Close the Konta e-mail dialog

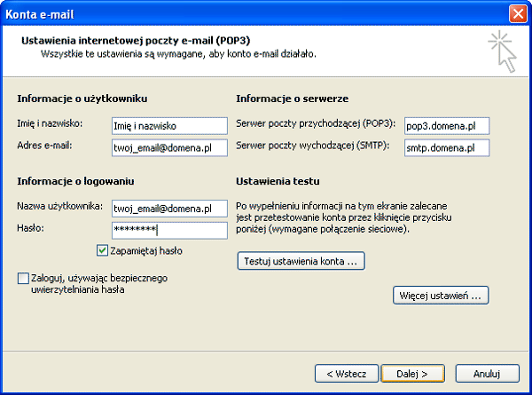tap(518, 14)
